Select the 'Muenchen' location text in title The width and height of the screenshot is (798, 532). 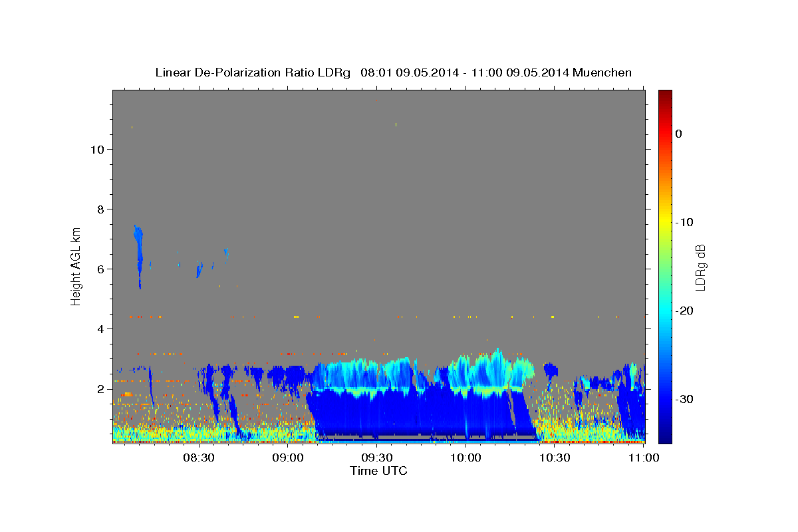click(602, 72)
